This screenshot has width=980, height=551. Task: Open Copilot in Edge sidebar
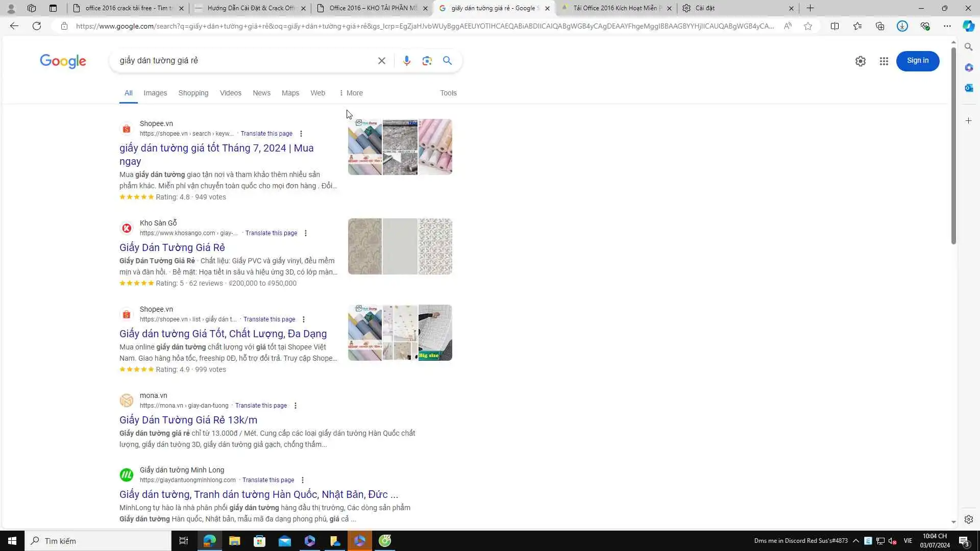[968, 26]
